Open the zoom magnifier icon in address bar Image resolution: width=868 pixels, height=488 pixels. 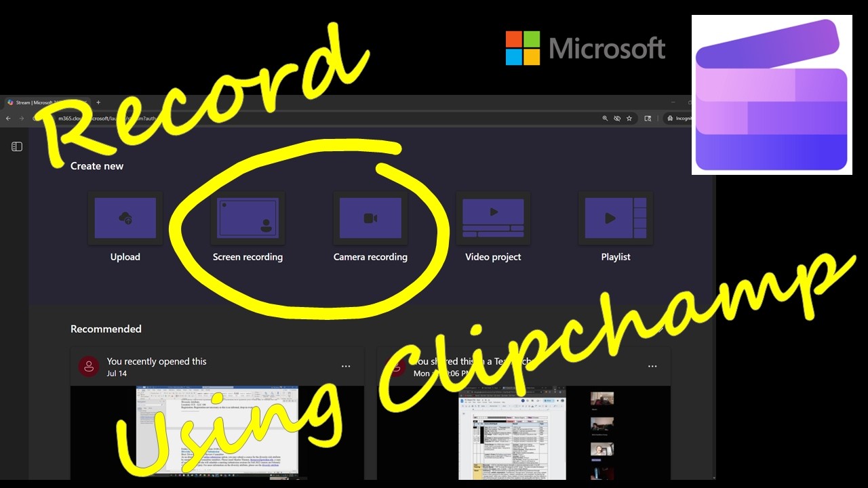click(605, 118)
